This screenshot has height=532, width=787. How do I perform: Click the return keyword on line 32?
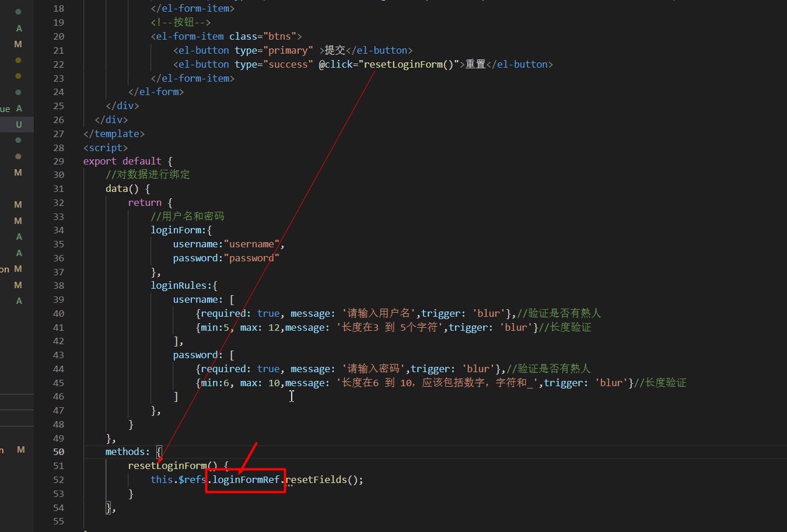(x=145, y=202)
